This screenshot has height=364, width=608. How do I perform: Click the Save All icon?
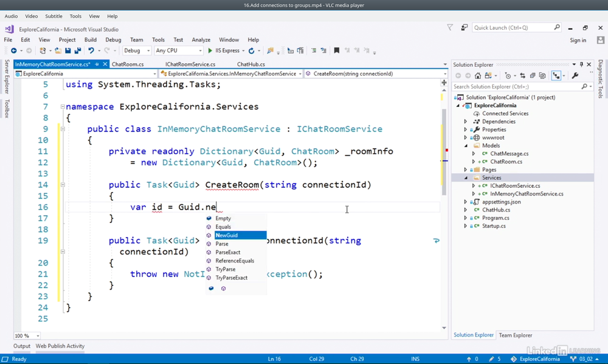click(x=78, y=51)
